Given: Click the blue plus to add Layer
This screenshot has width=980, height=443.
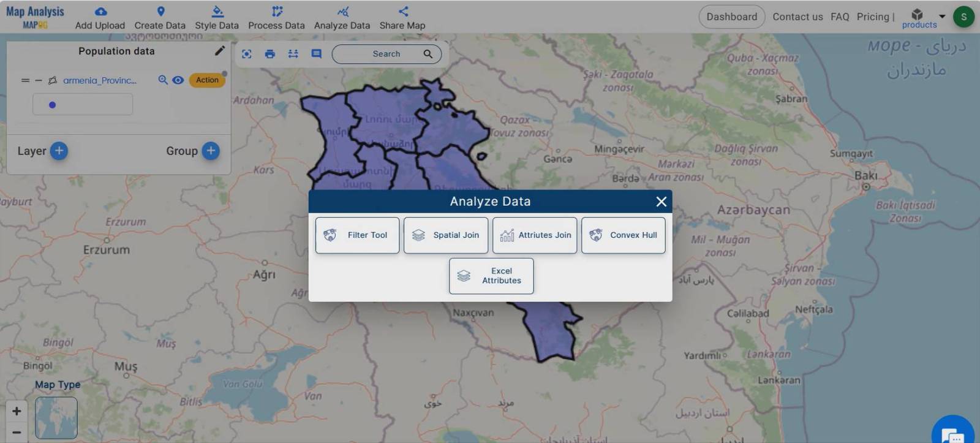Looking at the screenshot, I should (x=59, y=151).
